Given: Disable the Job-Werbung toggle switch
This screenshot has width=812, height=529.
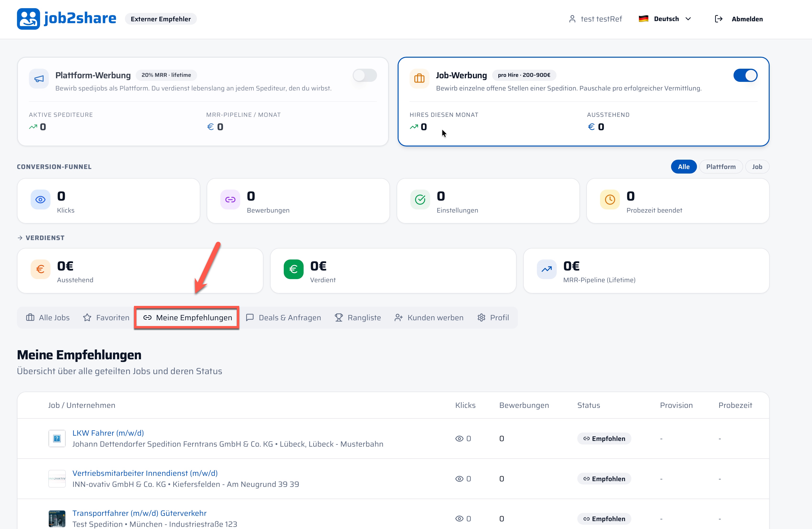Looking at the screenshot, I should [745, 75].
